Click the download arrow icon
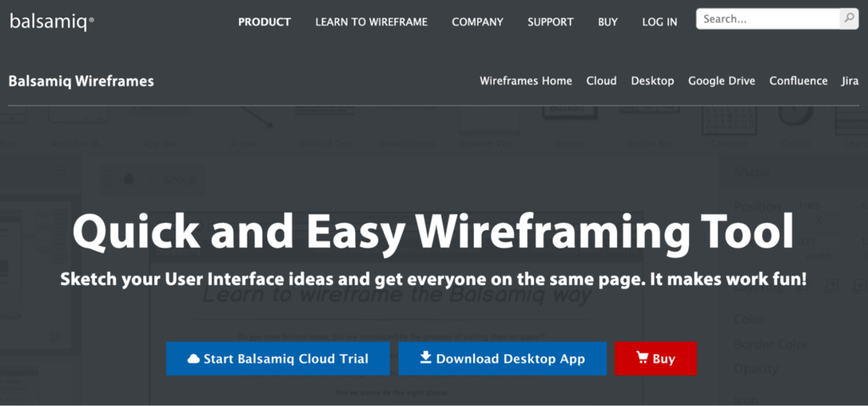868x406 pixels. point(426,359)
